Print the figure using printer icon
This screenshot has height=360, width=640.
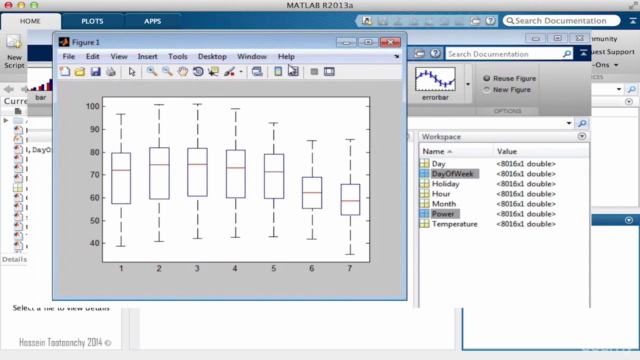coord(111,72)
